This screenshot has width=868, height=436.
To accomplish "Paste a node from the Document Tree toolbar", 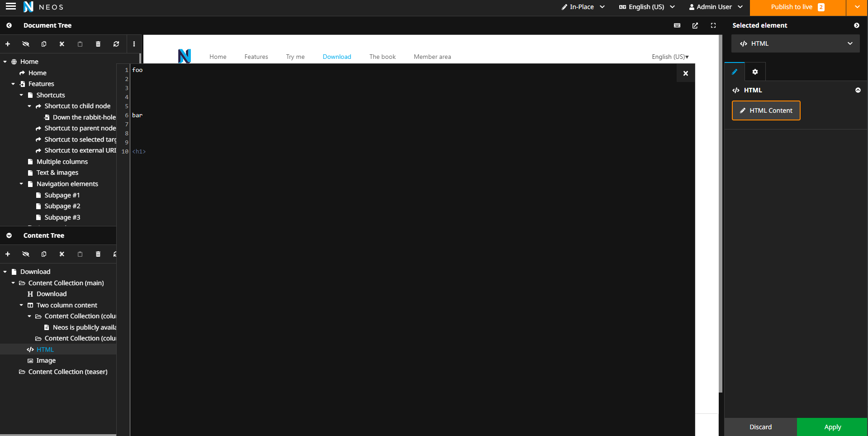I will (80, 44).
